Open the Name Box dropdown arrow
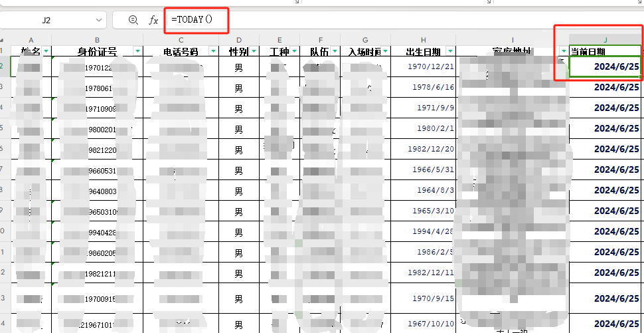 click(x=98, y=20)
